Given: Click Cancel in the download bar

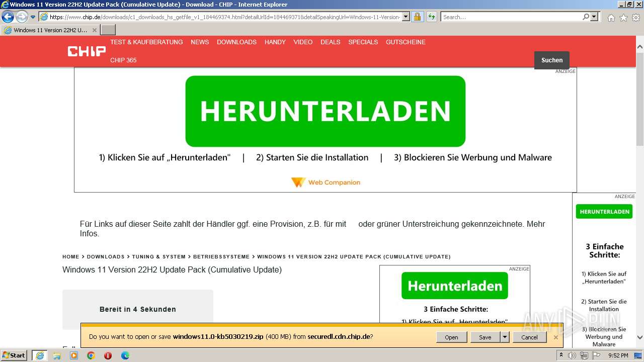Looking at the screenshot, I should click(x=529, y=337).
